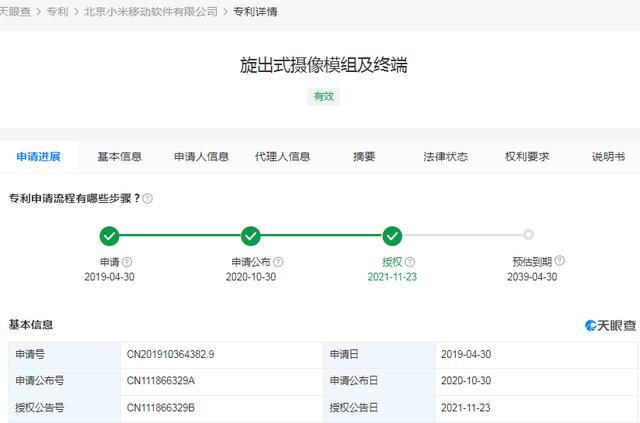Select publication number CN111866329A

(161, 381)
